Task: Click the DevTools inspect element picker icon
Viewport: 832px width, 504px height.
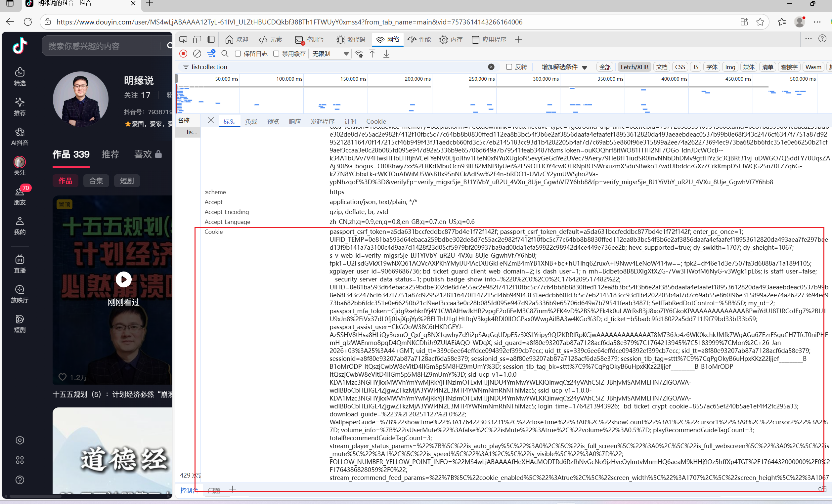Action: [x=183, y=40]
